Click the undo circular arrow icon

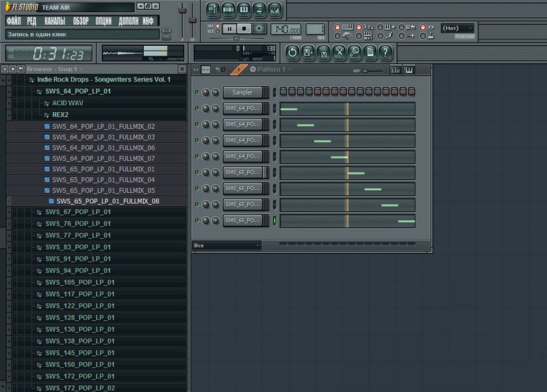(x=292, y=52)
